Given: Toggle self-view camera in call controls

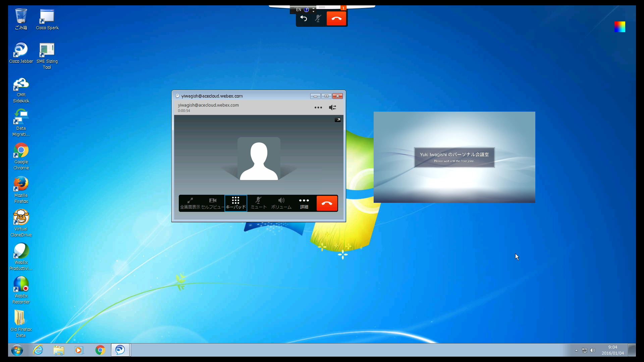Looking at the screenshot, I should (x=213, y=203).
